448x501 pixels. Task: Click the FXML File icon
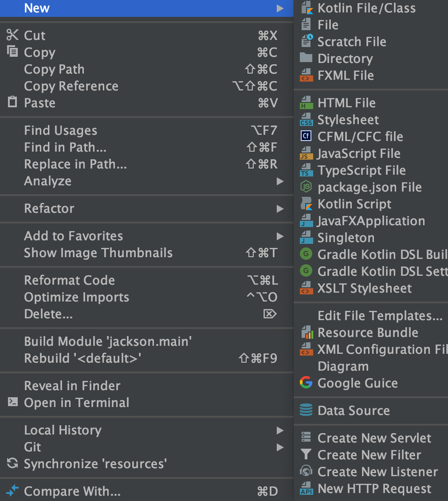307,75
